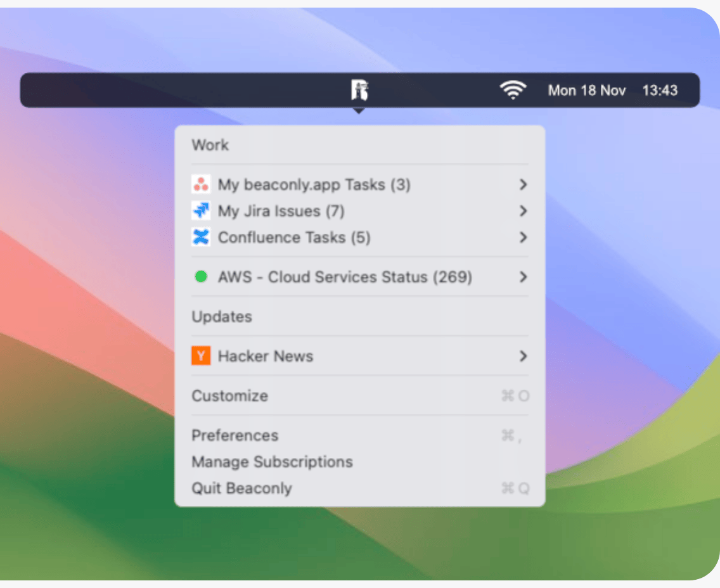Click the 13:43 clock in menu bar
Viewport: 720px width, 588px height.
click(x=660, y=91)
